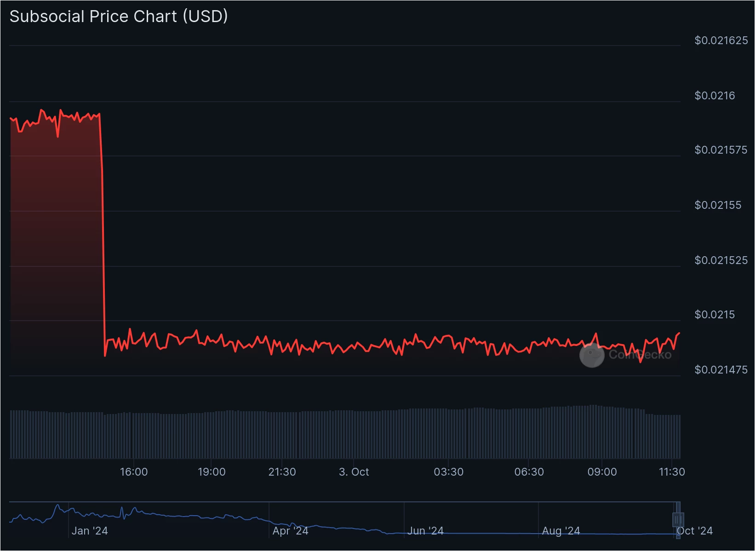Click Apr '24 in the navigator timeline

[x=290, y=531]
